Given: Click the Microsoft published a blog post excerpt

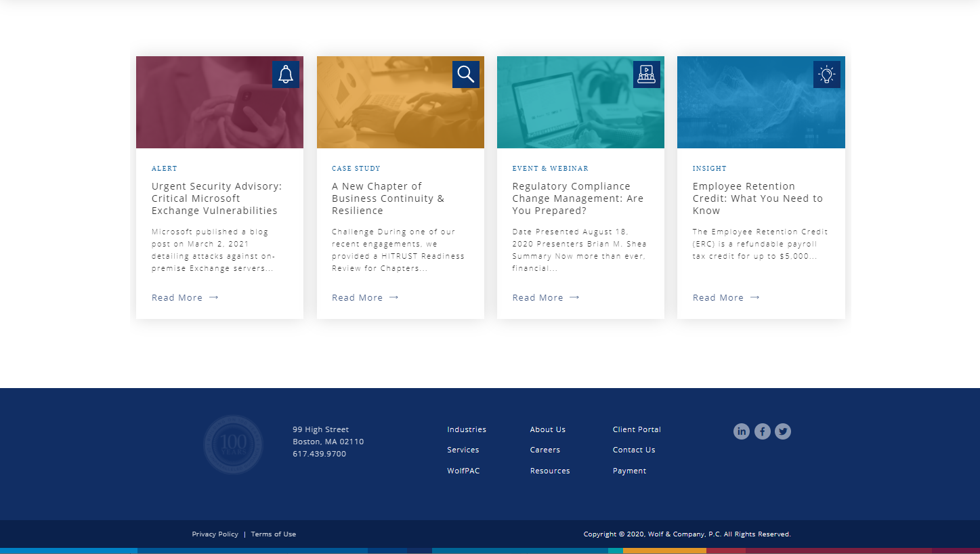Looking at the screenshot, I should [x=213, y=250].
